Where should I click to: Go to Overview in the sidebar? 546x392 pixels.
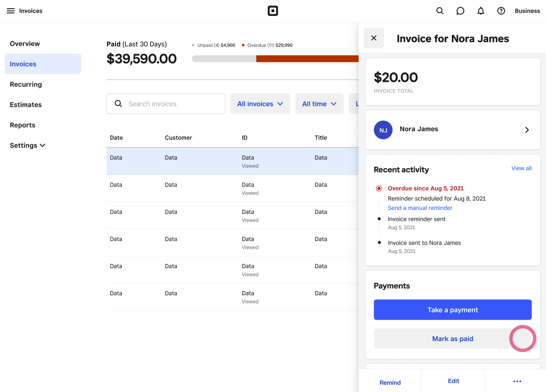(x=25, y=44)
